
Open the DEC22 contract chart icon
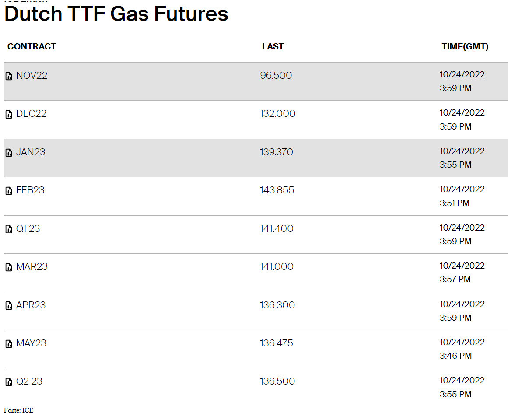coord(9,114)
